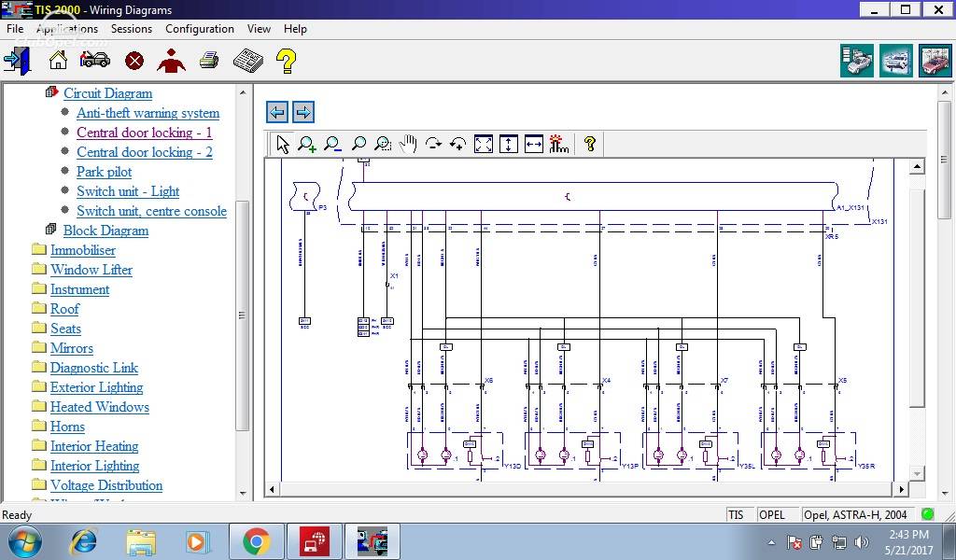The height and width of the screenshot is (560, 956).
Task: Expand the Instrument folder
Action: click(x=80, y=289)
